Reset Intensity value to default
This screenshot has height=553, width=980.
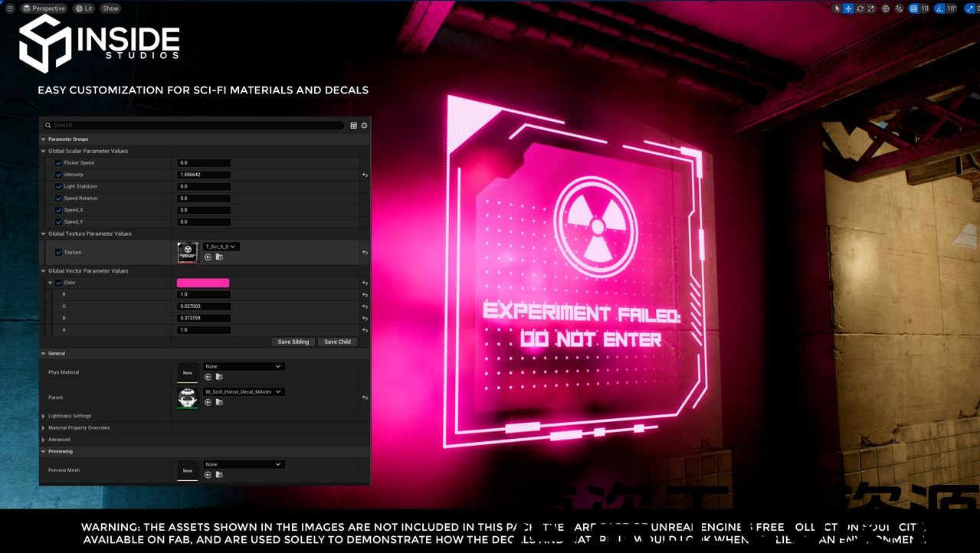[x=365, y=175]
